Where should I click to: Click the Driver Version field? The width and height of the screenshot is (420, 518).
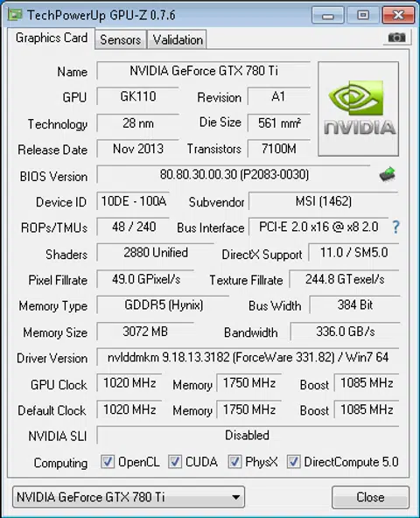(248, 357)
